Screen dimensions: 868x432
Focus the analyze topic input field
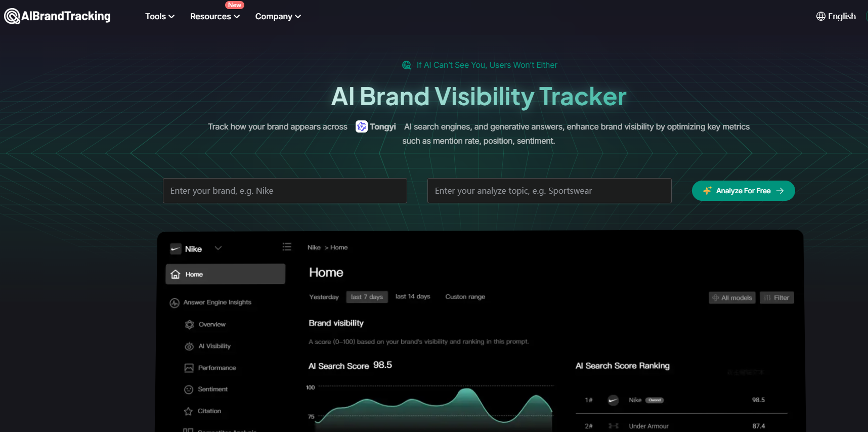tap(549, 191)
